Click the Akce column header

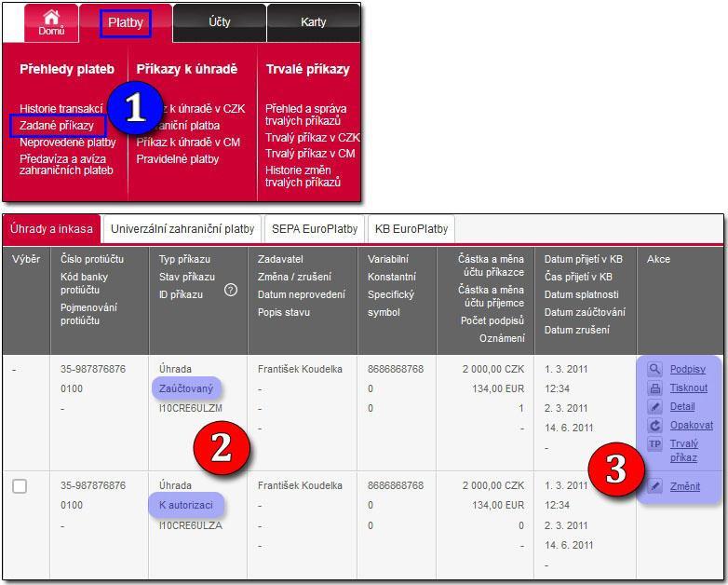(658, 259)
